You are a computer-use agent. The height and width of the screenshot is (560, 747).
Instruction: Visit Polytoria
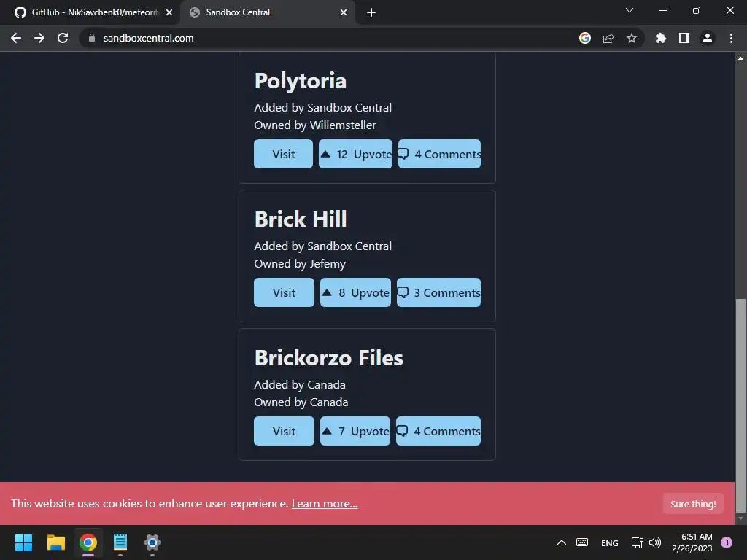point(284,154)
